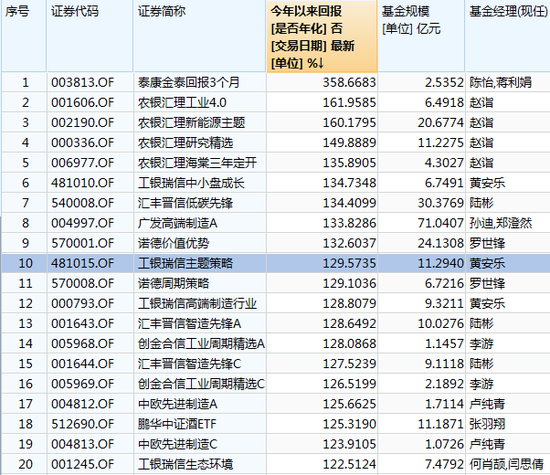Screen dimensions: 550x475
Task: Select fund name 汇丰晋信智造先锋A
Action: pos(189,323)
